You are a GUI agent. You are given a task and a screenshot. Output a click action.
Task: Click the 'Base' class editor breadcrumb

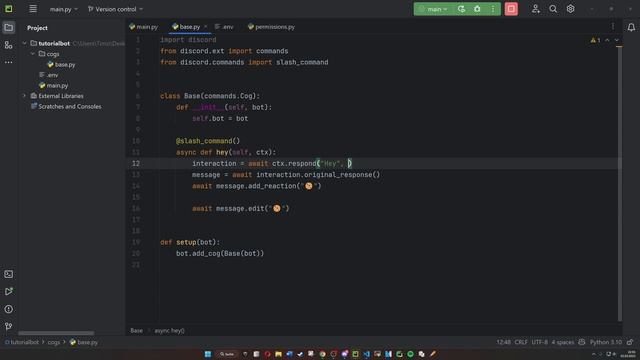[x=136, y=331]
